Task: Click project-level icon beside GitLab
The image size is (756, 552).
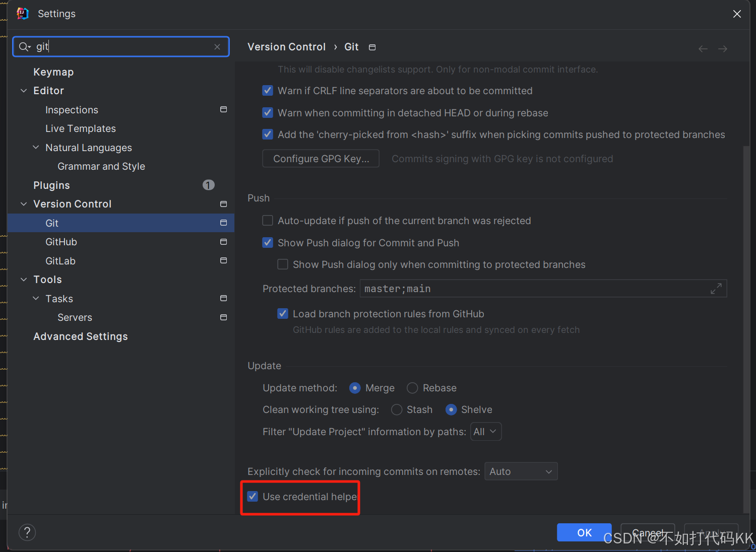Action: pos(223,260)
